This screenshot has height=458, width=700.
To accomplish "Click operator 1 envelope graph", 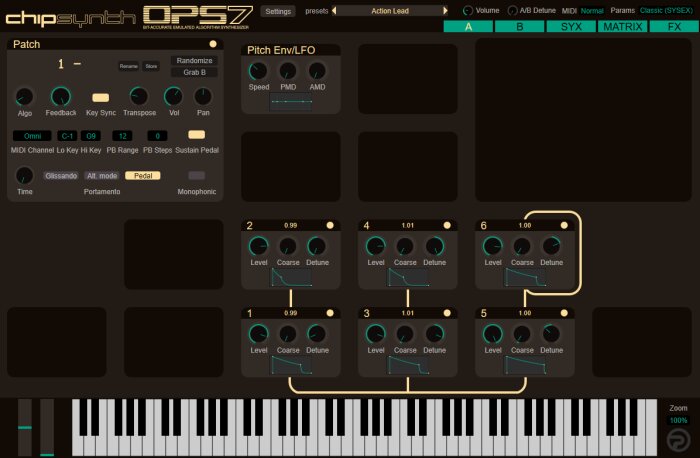I will [x=292, y=365].
